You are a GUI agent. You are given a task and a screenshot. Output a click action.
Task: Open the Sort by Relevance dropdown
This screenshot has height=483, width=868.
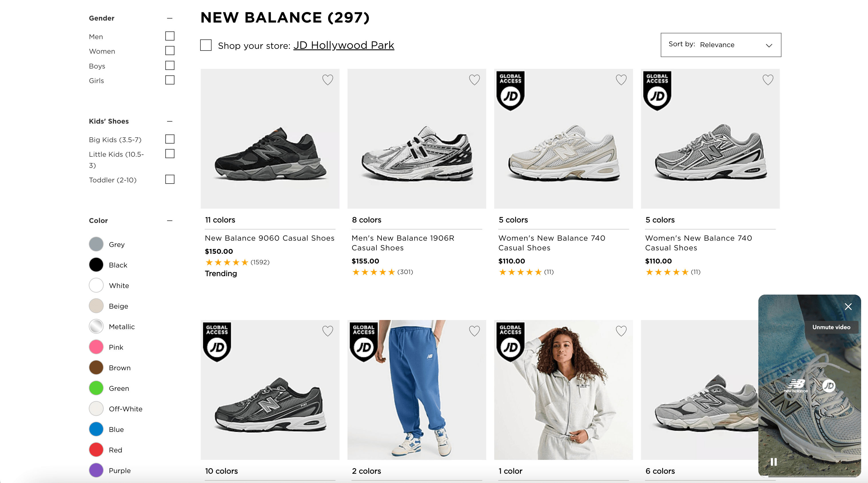[720, 45]
